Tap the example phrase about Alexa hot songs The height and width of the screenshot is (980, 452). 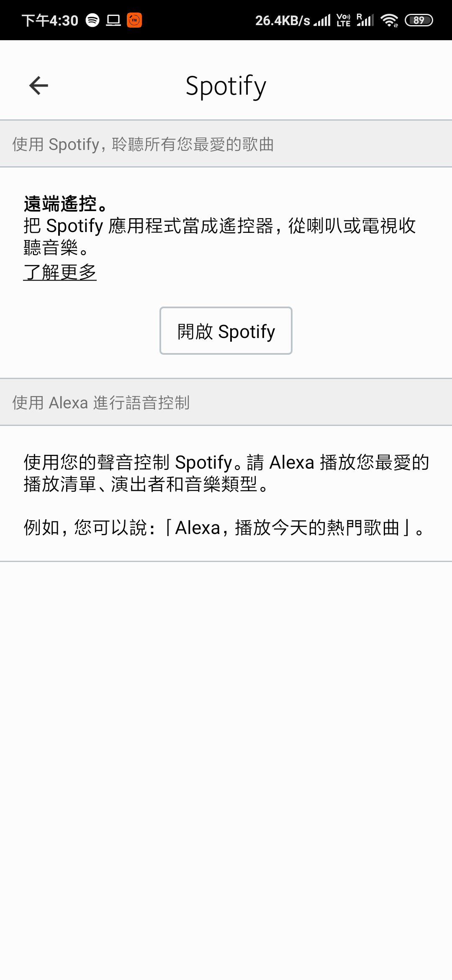click(224, 528)
